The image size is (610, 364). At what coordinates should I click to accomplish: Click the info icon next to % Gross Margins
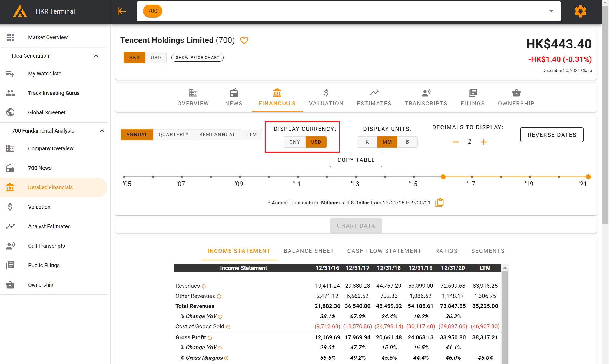point(227,358)
